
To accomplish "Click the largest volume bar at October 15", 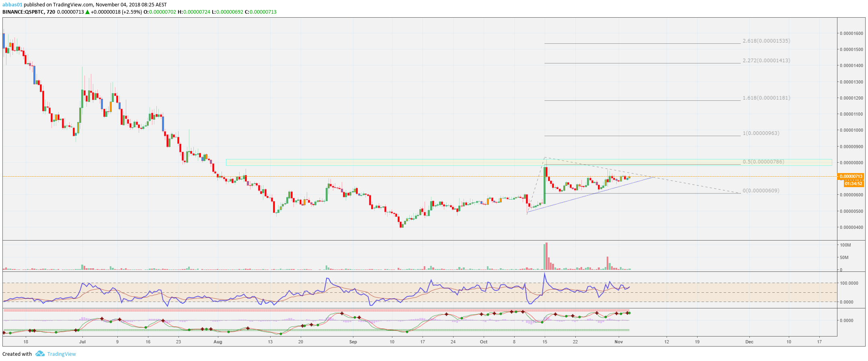I will pyautogui.click(x=547, y=256).
